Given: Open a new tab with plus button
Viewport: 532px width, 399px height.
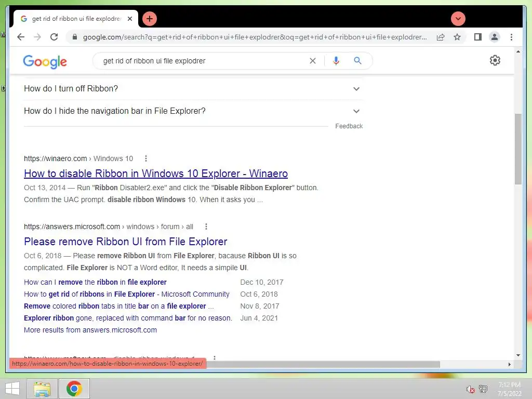Looking at the screenshot, I should [x=150, y=19].
